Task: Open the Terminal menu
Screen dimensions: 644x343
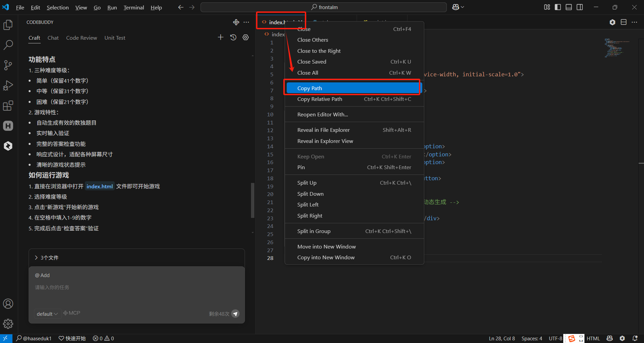Action: pyautogui.click(x=134, y=7)
